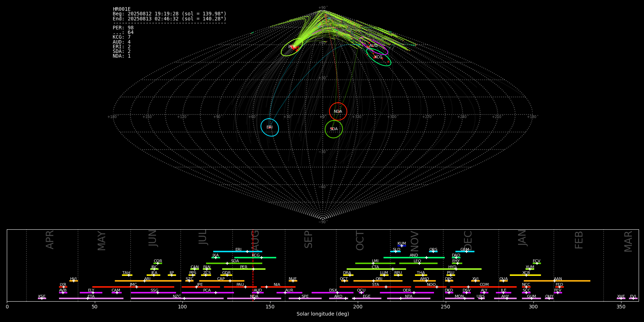Image resolution: width=644 pixels, height=322 pixels.
Task: Select the SDA shower bar on the timeline
Action: (234, 263)
